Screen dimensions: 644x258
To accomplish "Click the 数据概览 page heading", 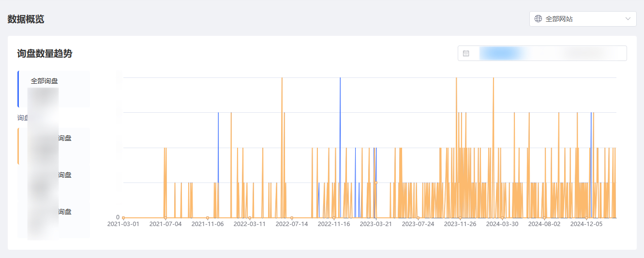I will 26,19.
